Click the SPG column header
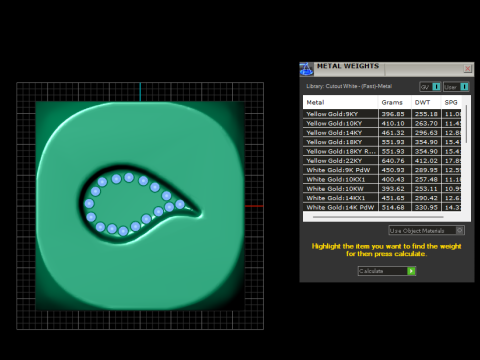Screen dimensions: 480x360 click(x=451, y=102)
